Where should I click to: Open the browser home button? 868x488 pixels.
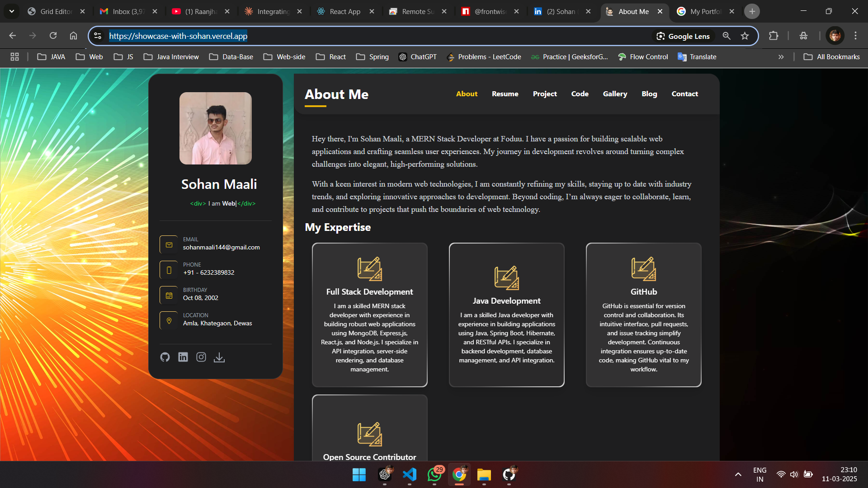(73, 36)
